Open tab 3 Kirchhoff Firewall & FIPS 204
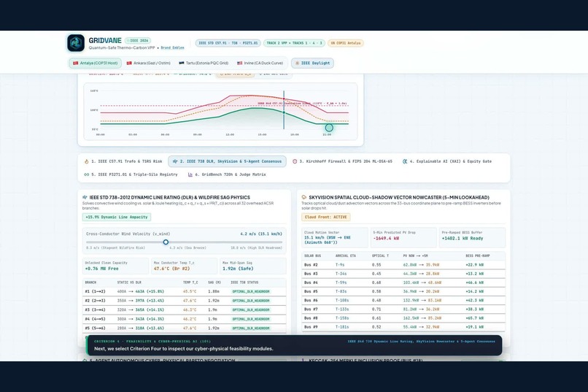The height and width of the screenshot is (392, 588). [x=342, y=161]
